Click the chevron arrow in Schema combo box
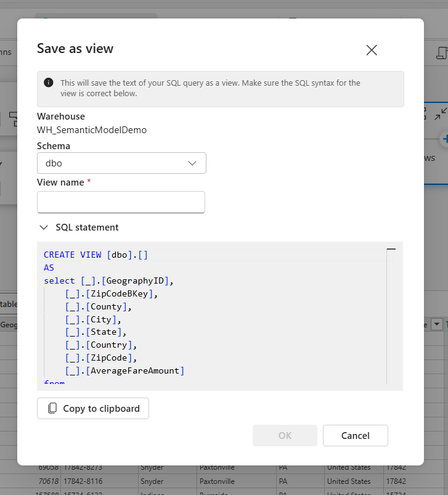Viewport: 448px width, 495px height. click(x=192, y=163)
